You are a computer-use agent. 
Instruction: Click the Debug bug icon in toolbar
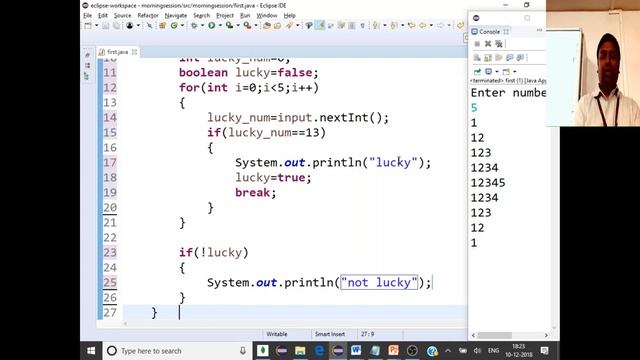tap(194, 25)
